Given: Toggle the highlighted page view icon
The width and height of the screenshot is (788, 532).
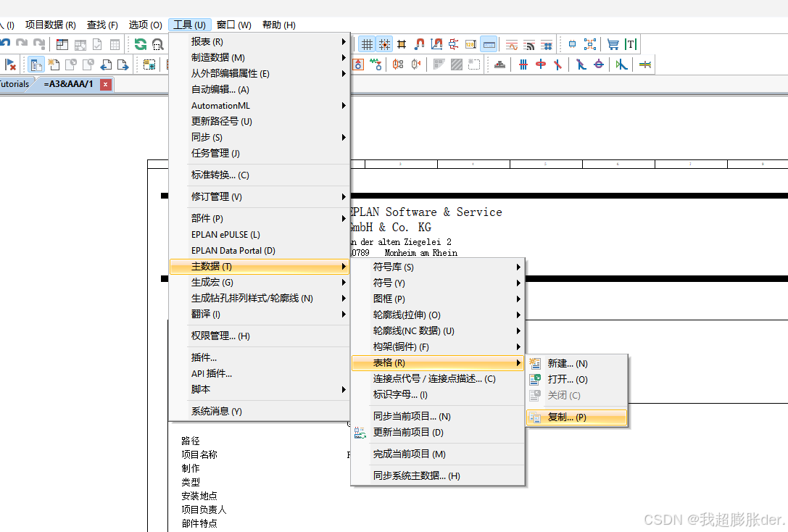Looking at the screenshot, I should [36, 65].
